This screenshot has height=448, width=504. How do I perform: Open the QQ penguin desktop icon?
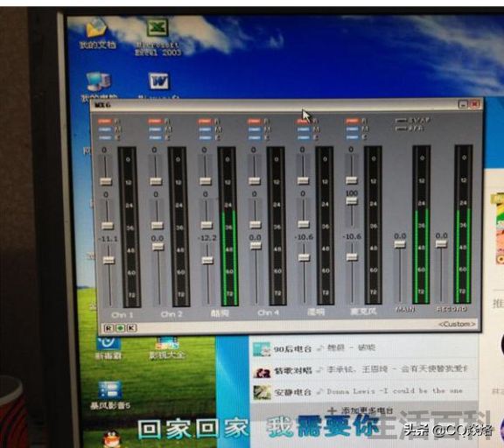click(x=111, y=439)
